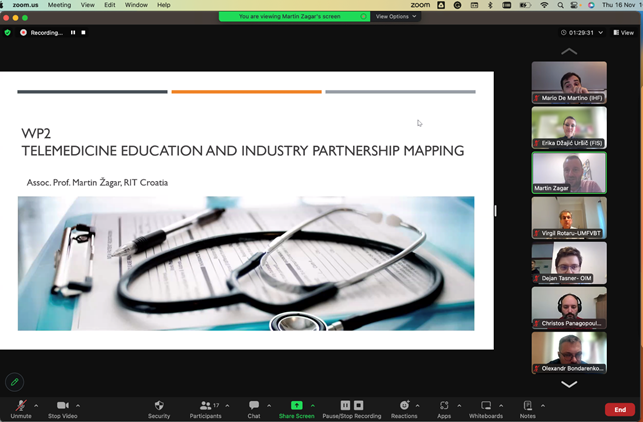Click the View button at top right
Image resolution: width=643 pixels, height=422 pixels.
[x=624, y=33]
